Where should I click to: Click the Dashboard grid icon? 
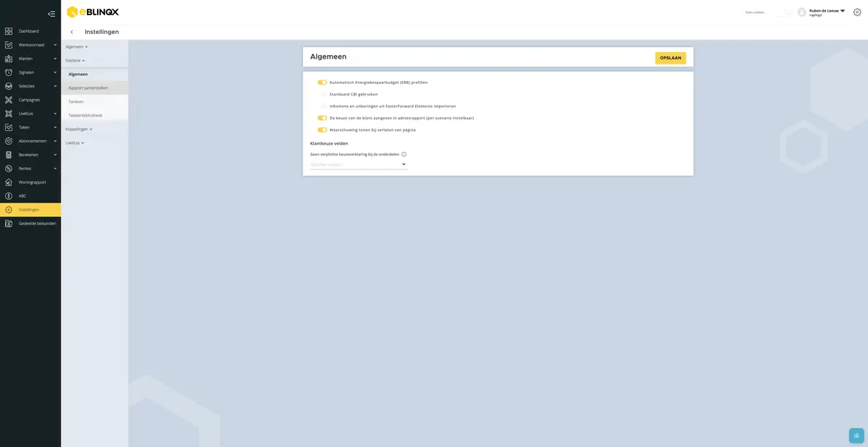click(8, 31)
